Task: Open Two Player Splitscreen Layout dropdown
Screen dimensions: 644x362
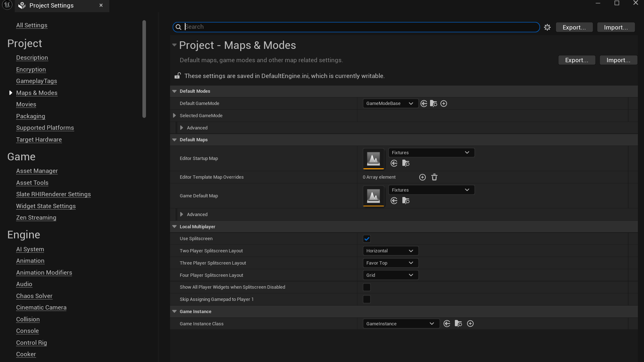Action: (x=390, y=251)
